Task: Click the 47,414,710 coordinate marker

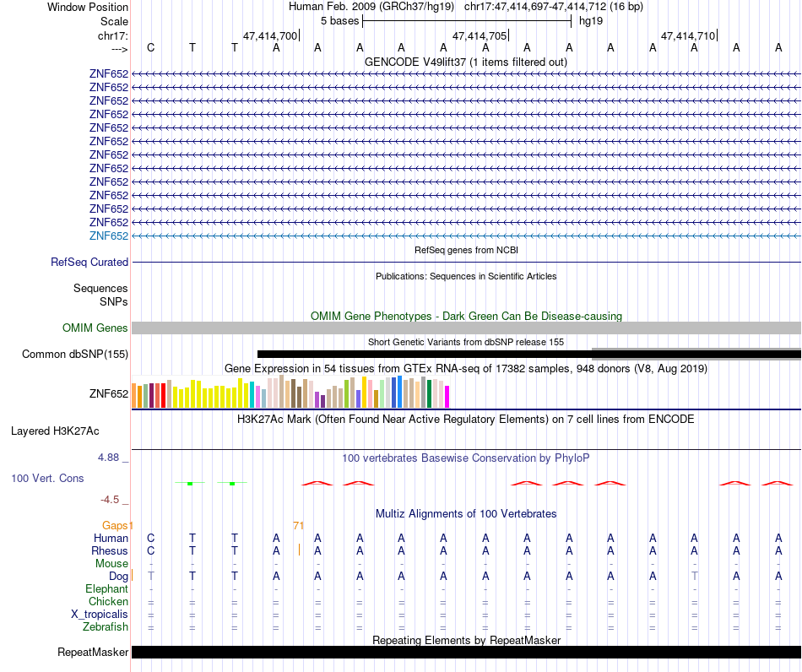Action: [x=688, y=35]
